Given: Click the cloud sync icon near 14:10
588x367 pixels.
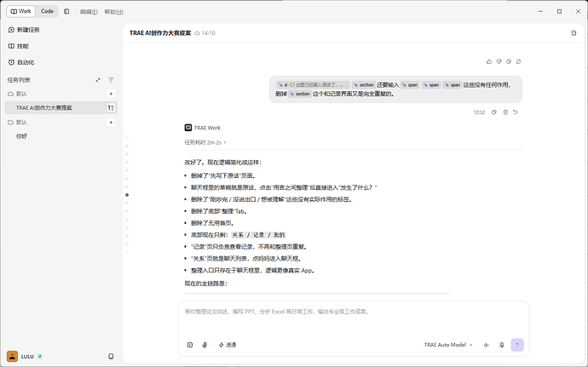Looking at the screenshot, I should point(198,33).
